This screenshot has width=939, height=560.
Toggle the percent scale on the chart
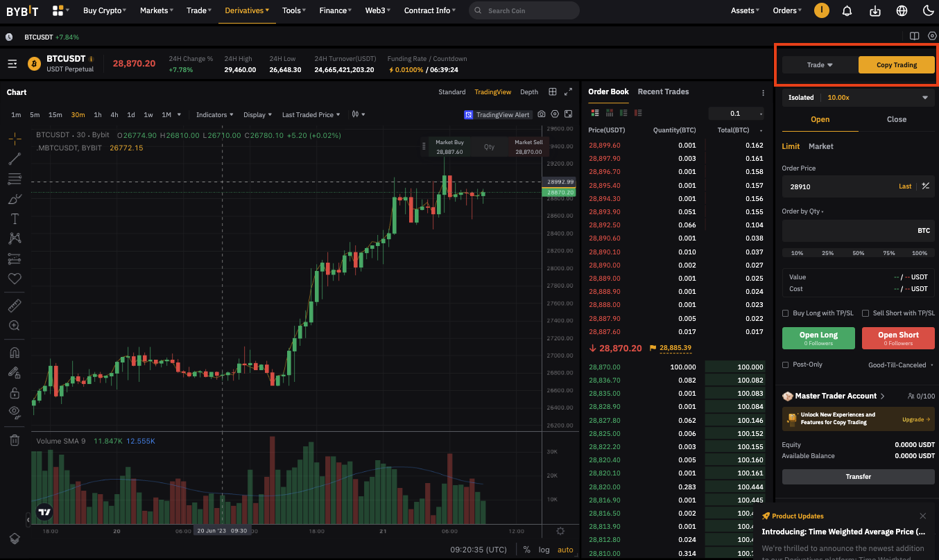527,550
